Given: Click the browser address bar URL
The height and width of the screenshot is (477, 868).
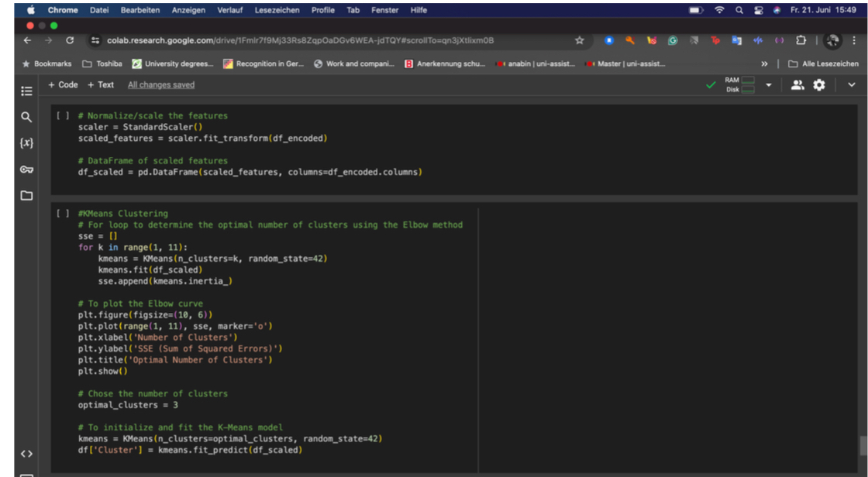Looking at the screenshot, I should point(302,40).
